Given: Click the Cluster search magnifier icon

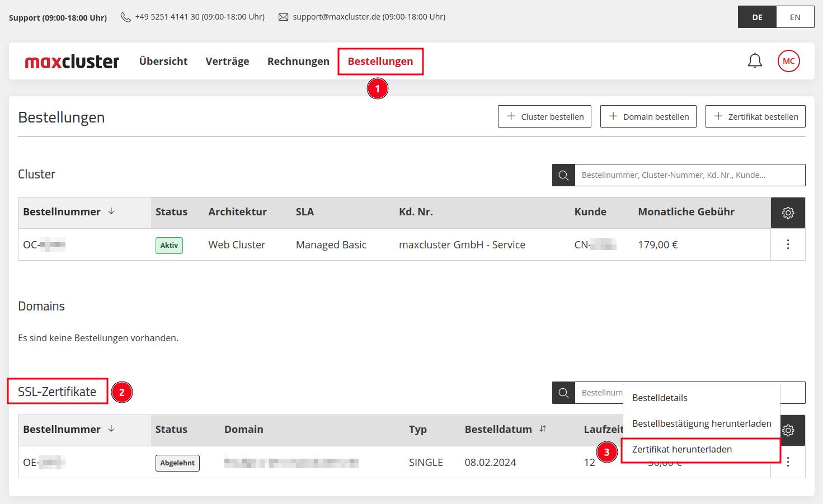Looking at the screenshot, I should (x=563, y=175).
